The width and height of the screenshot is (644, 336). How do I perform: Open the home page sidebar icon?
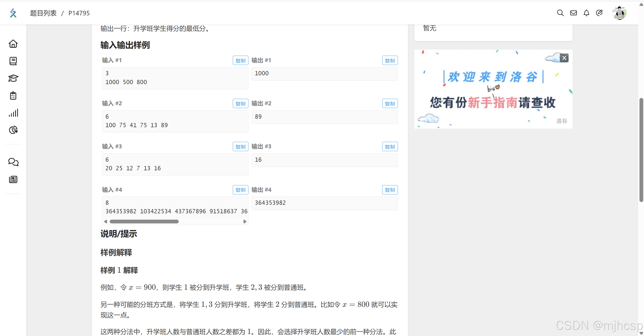13,44
